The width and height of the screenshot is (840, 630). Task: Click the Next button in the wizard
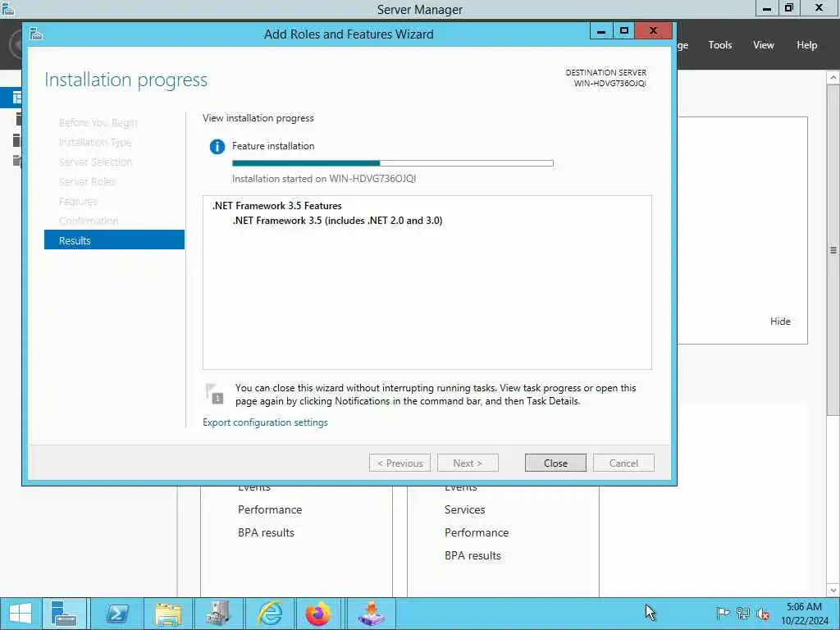[x=467, y=463]
